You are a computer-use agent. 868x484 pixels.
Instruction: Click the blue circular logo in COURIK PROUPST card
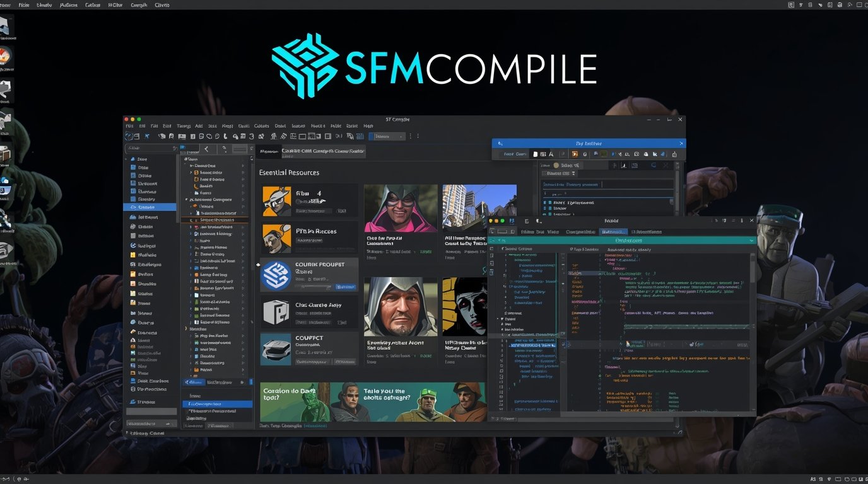(276, 276)
